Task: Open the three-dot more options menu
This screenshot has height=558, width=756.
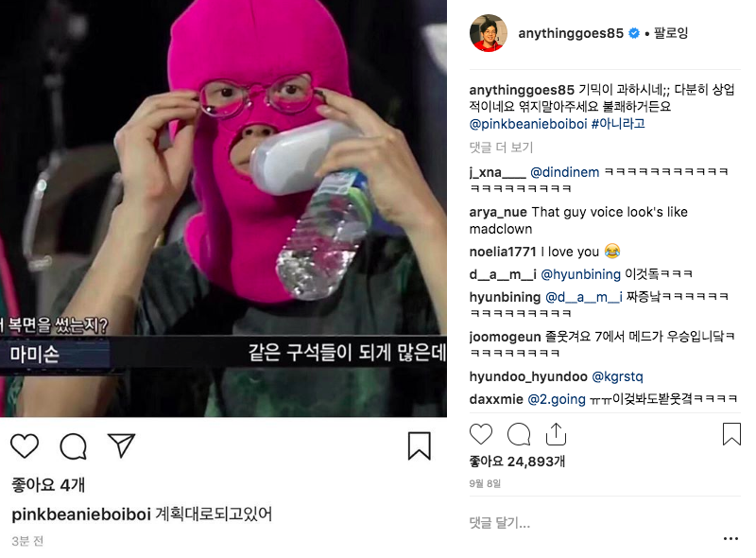Action: pos(730,538)
